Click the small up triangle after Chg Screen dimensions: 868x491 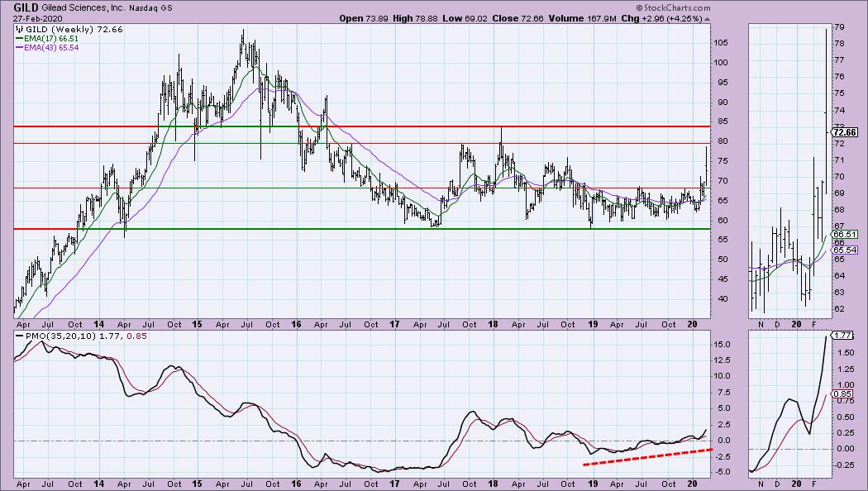707,19
